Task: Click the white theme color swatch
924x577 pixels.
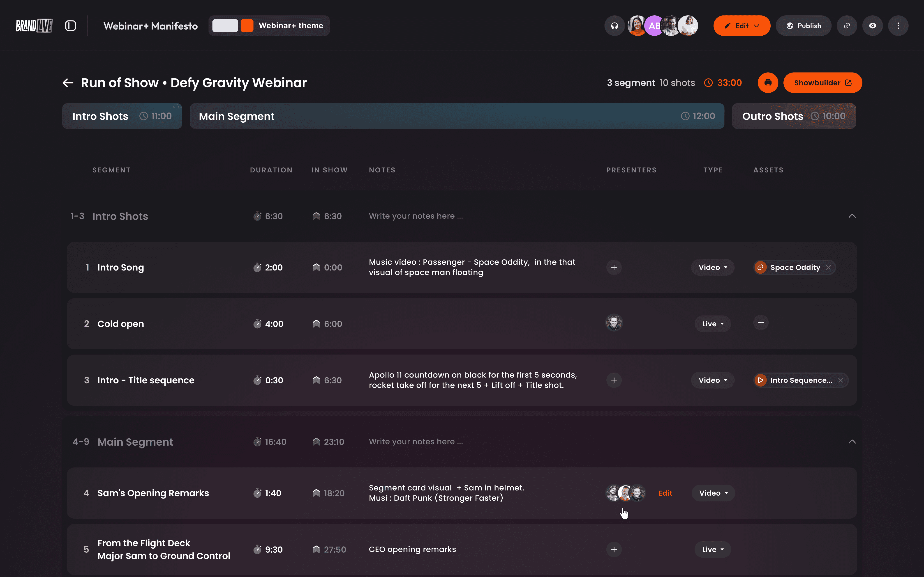Action: [x=225, y=25]
